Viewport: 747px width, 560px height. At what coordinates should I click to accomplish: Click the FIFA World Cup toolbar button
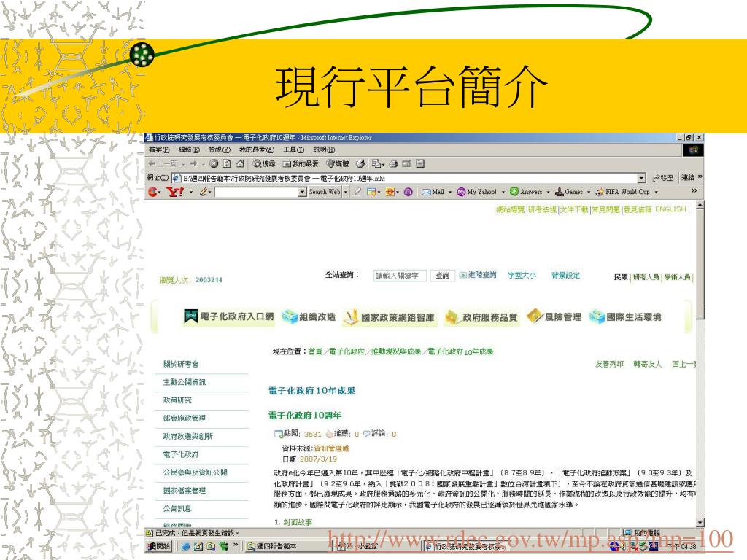click(623, 192)
